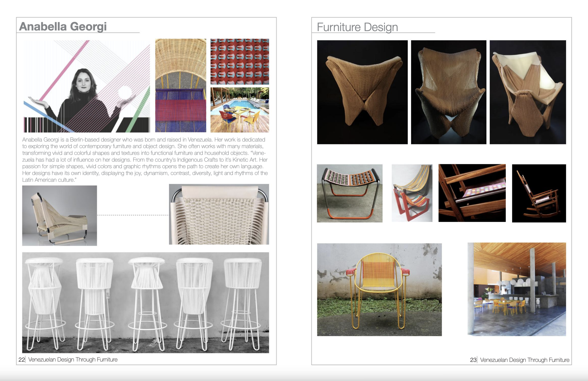
Task: Click page number 22 in the footer
Action: point(21,360)
